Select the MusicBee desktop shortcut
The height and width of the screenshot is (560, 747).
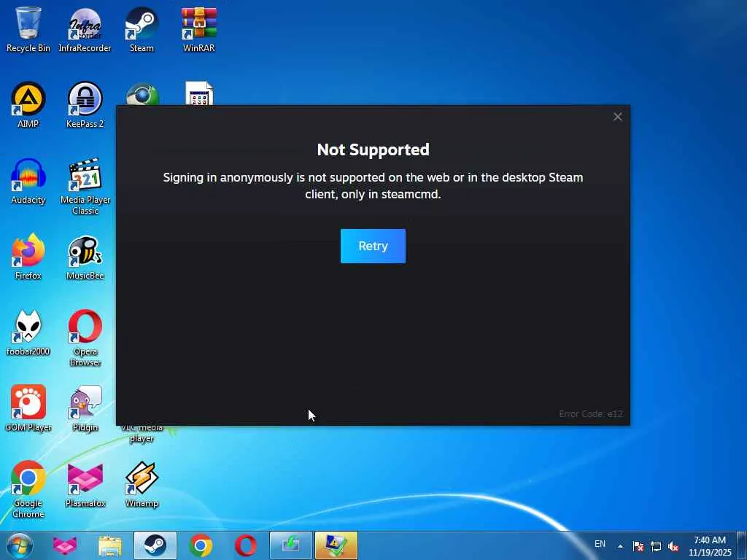tap(85, 257)
